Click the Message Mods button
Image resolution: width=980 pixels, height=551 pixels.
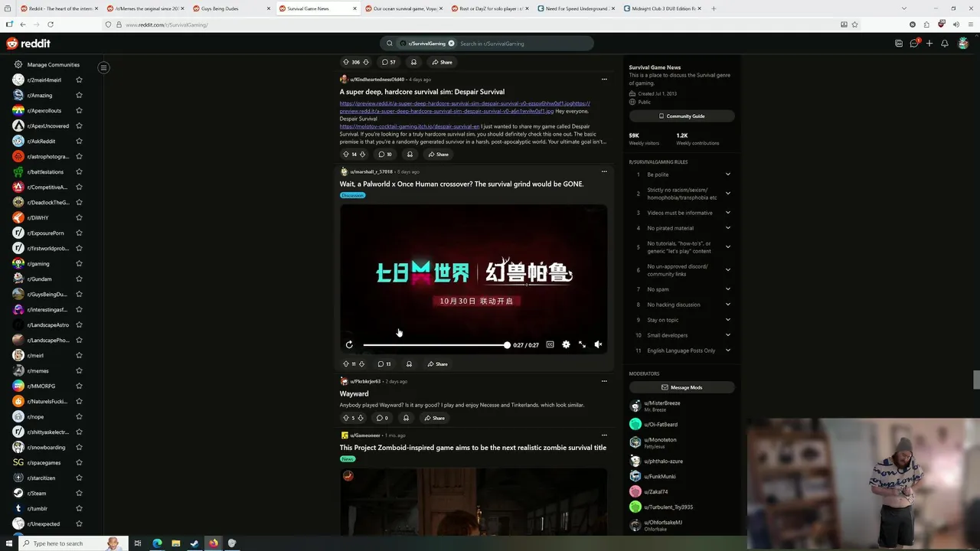coord(682,387)
